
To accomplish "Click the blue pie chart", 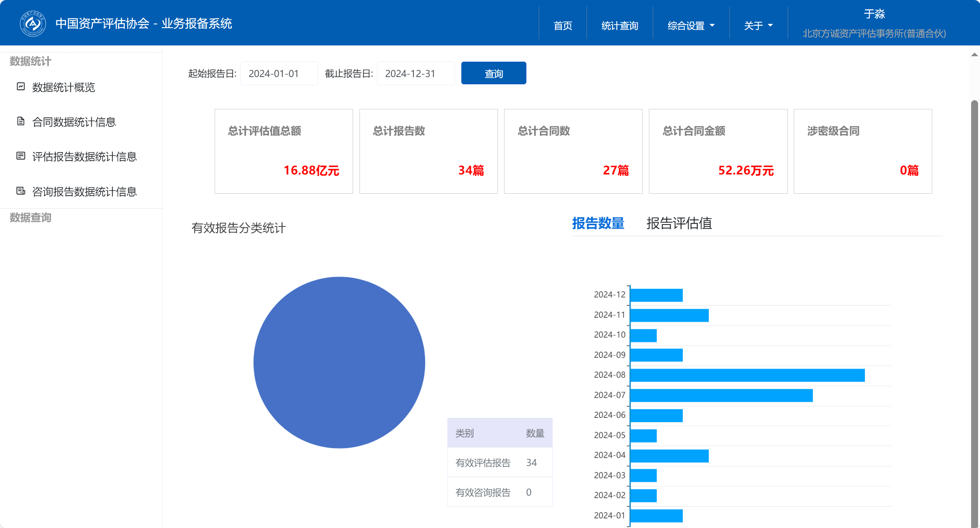I will point(339,362).
